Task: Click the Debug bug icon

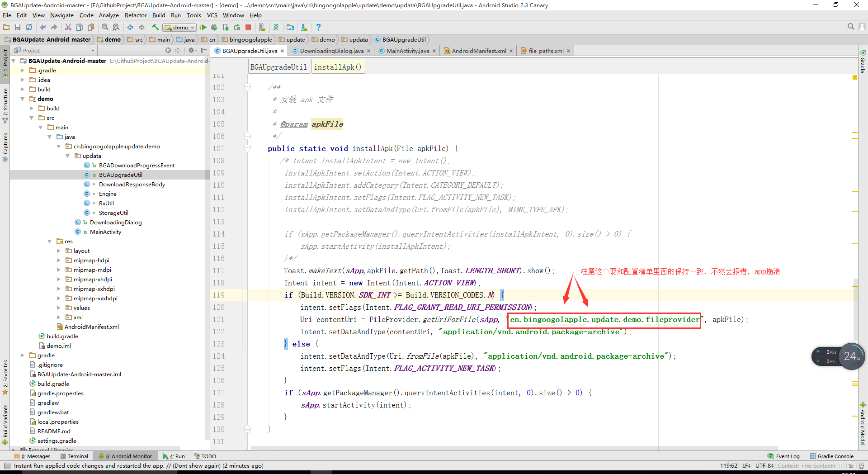Action: click(x=214, y=28)
